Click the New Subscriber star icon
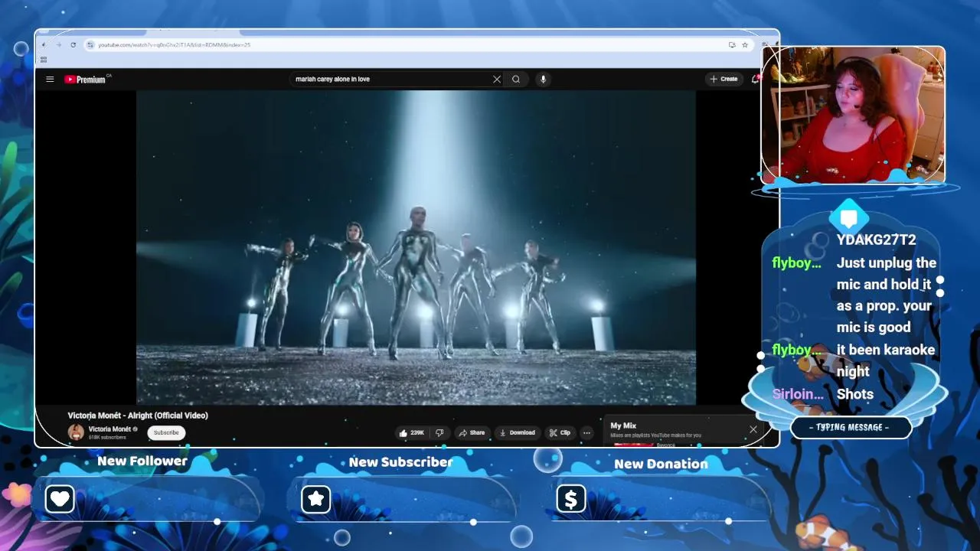980x551 pixels. [315, 499]
